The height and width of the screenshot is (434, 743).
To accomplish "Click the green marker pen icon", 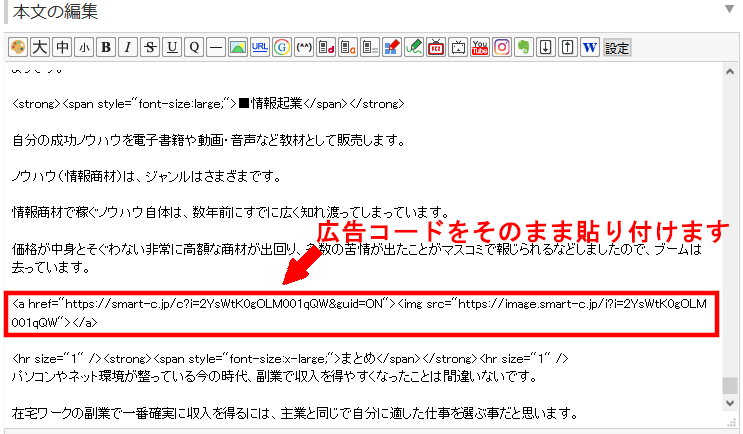I will 414,47.
